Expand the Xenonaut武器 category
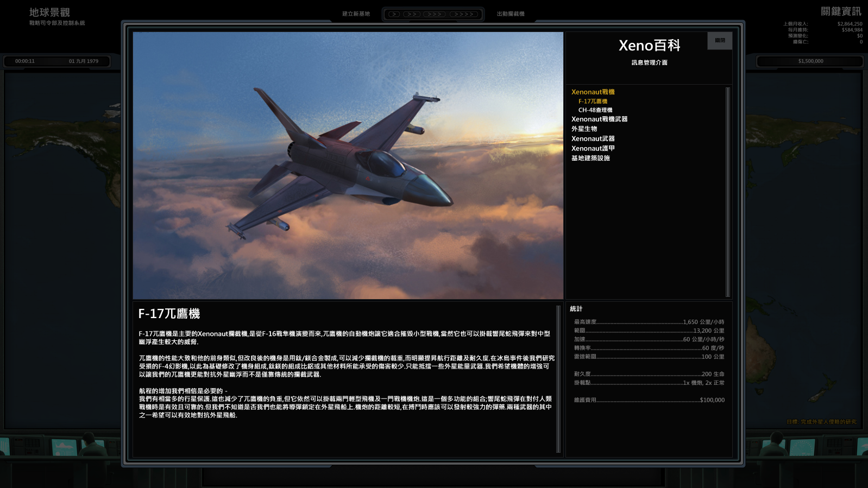This screenshot has height=488, width=868. (593, 139)
